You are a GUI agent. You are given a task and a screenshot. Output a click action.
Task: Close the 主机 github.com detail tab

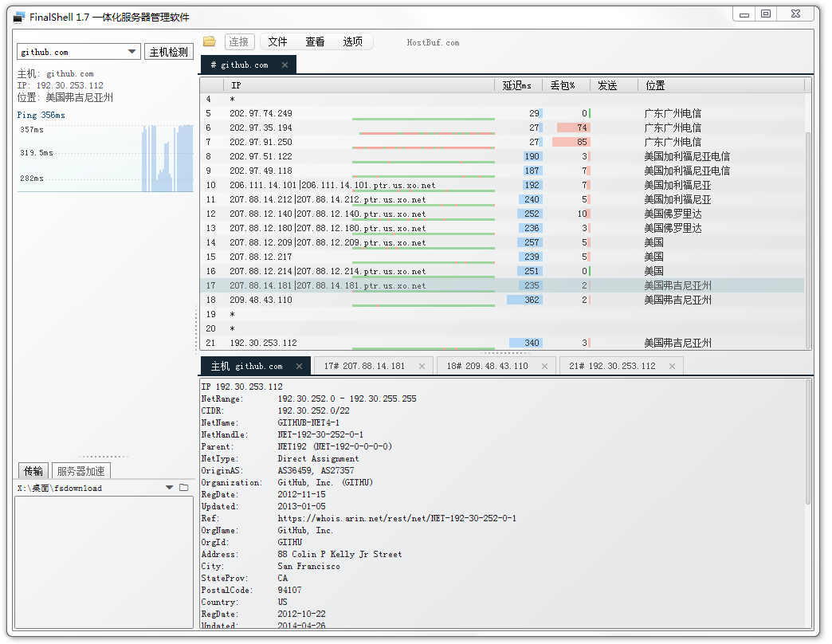tap(299, 366)
